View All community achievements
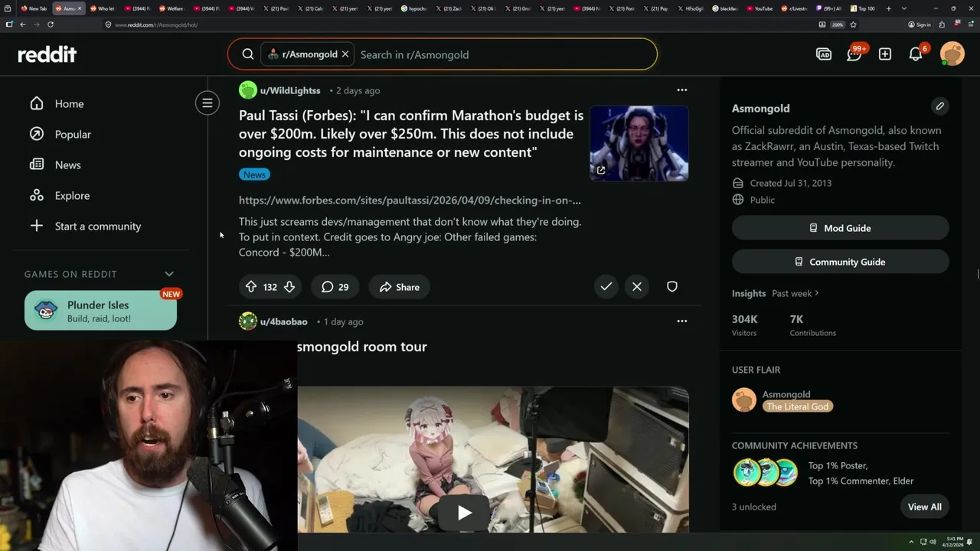The image size is (980, 551). point(924,507)
